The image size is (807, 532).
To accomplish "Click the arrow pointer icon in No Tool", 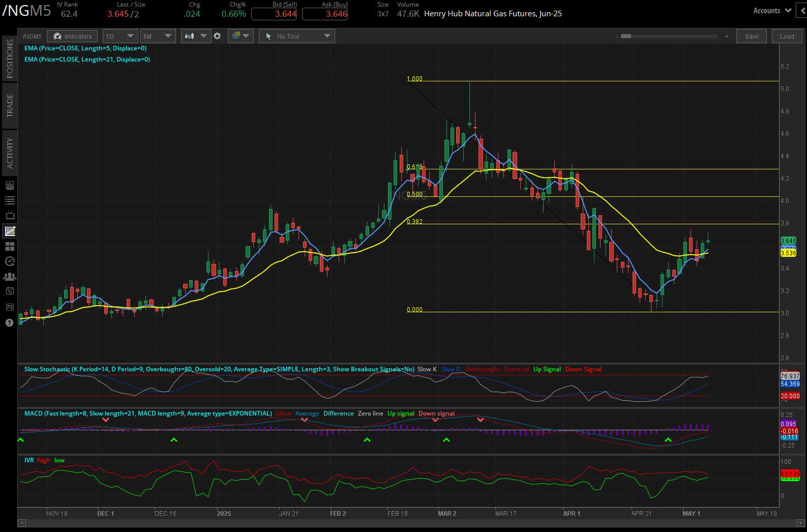I will [x=268, y=36].
